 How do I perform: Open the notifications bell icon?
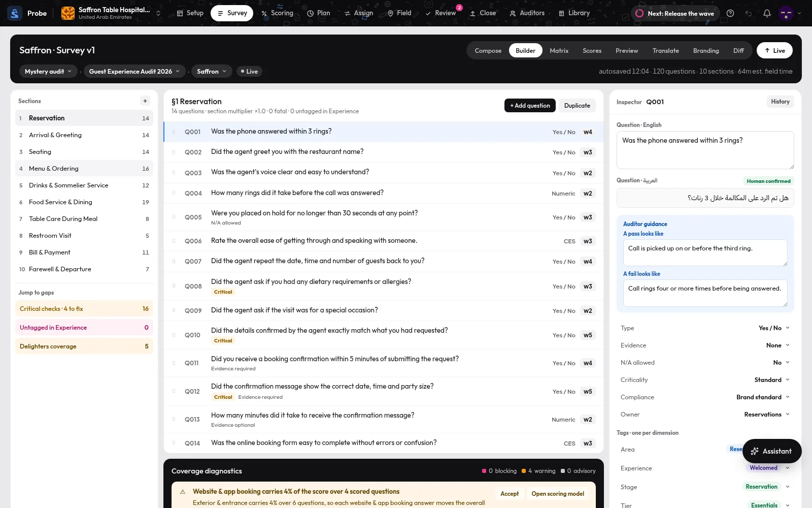point(767,13)
